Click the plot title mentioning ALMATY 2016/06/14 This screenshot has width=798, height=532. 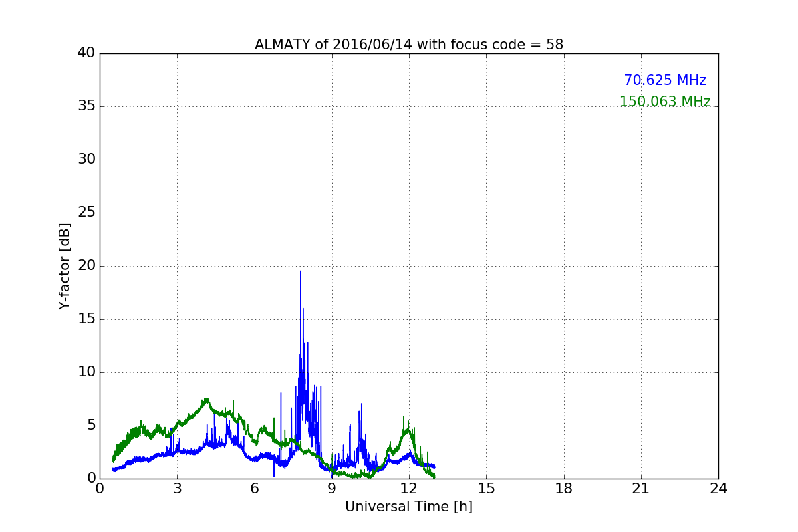409,45
